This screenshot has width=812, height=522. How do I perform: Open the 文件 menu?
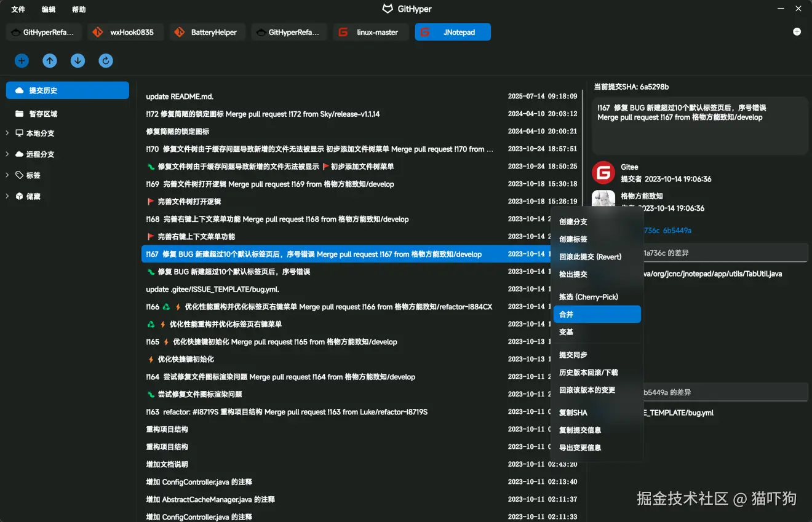[18, 9]
